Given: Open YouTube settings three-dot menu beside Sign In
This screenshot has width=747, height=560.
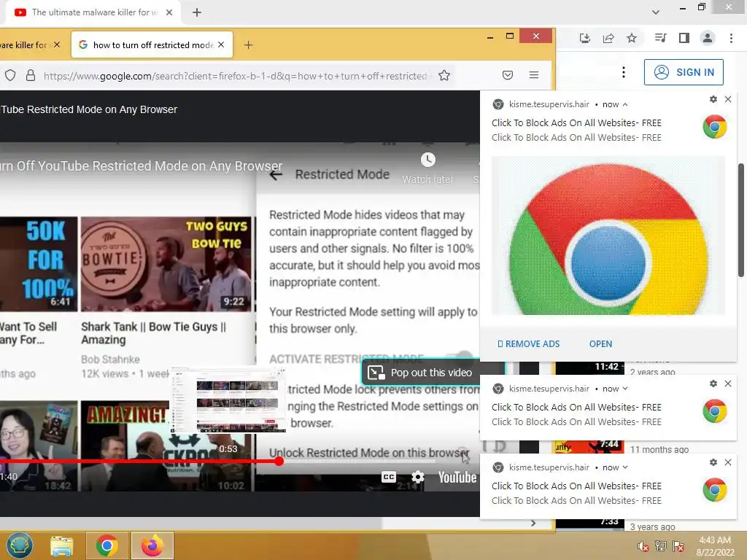Looking at the screenshot, I should click(x=623, y=72).
